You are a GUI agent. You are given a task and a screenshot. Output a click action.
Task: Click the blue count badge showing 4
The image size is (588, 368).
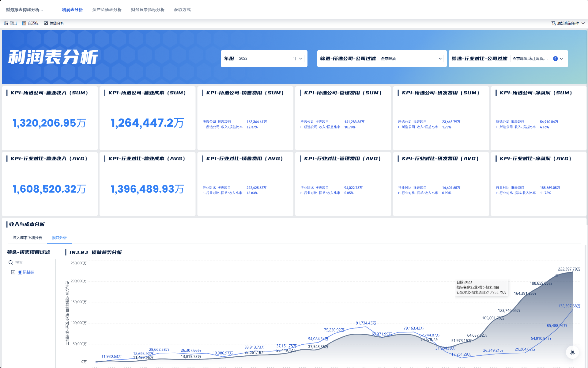(x=555, y=59)
